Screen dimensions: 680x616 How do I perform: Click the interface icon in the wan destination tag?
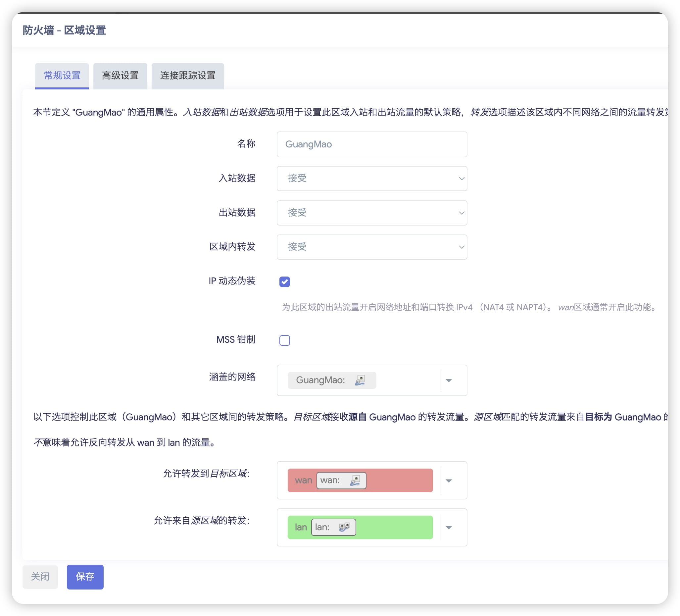[355, 481]
